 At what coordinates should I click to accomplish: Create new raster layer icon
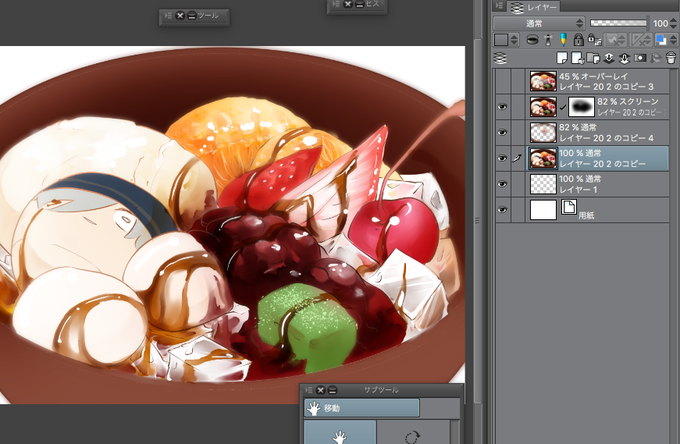[x=562, y=58]
